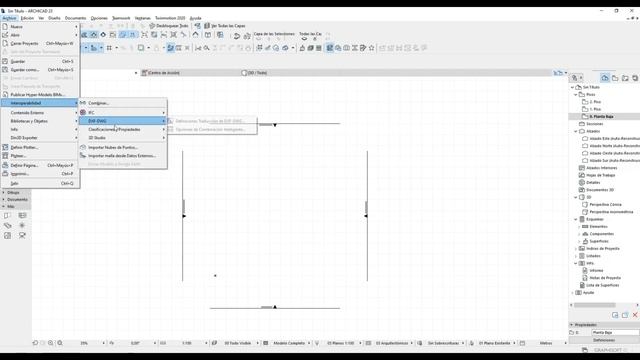Expand the Listados tree node
Screen dimensions: 640x360
point(576,256)
